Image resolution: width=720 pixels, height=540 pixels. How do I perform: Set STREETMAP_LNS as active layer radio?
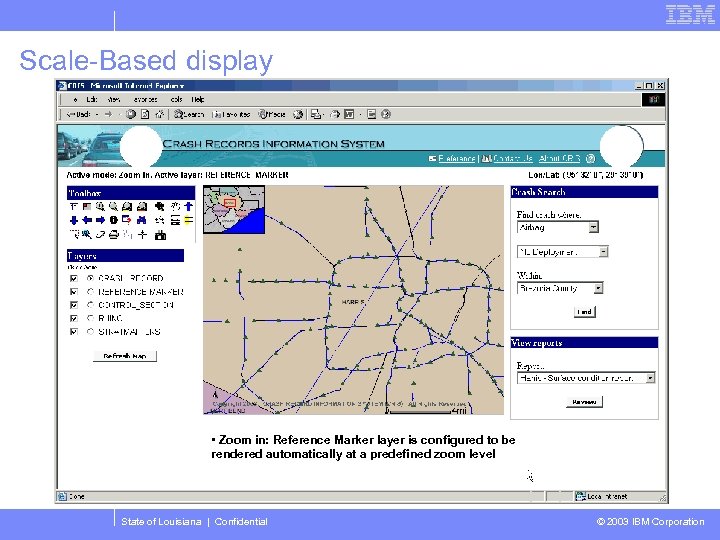tap(90, 332)
